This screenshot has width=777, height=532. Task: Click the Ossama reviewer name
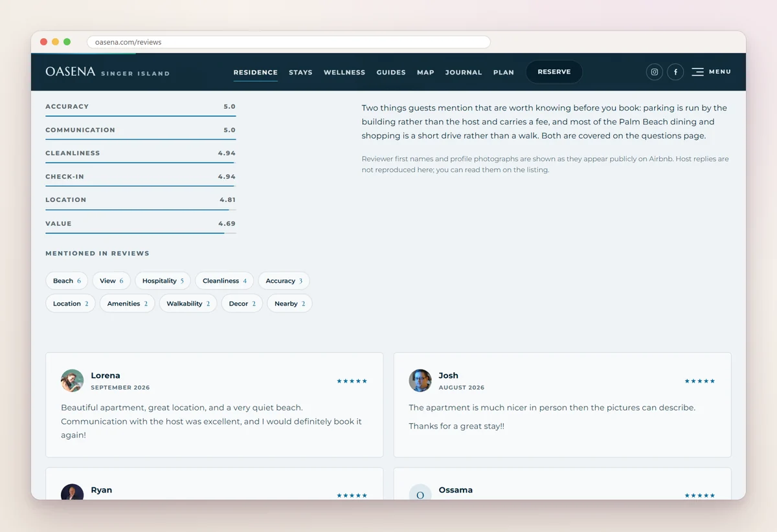click(x=456, y=490)
